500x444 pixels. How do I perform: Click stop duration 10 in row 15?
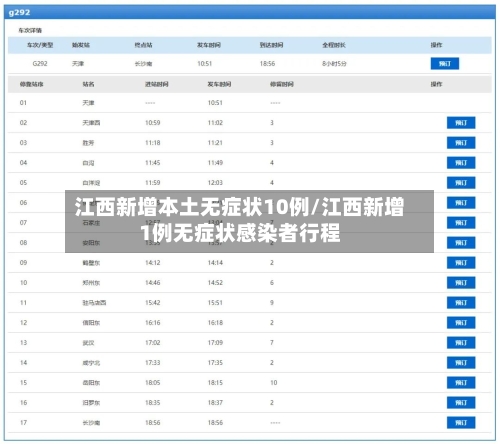click(273, 383)
